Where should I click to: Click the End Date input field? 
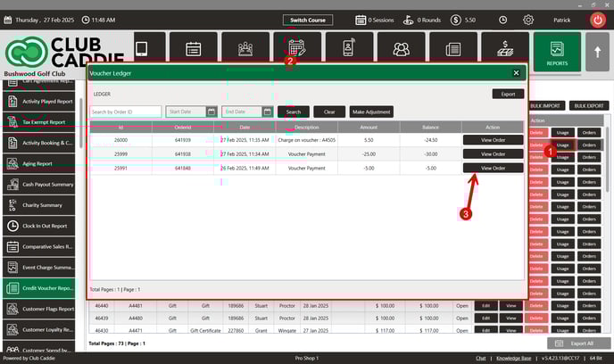coord(242,112)
